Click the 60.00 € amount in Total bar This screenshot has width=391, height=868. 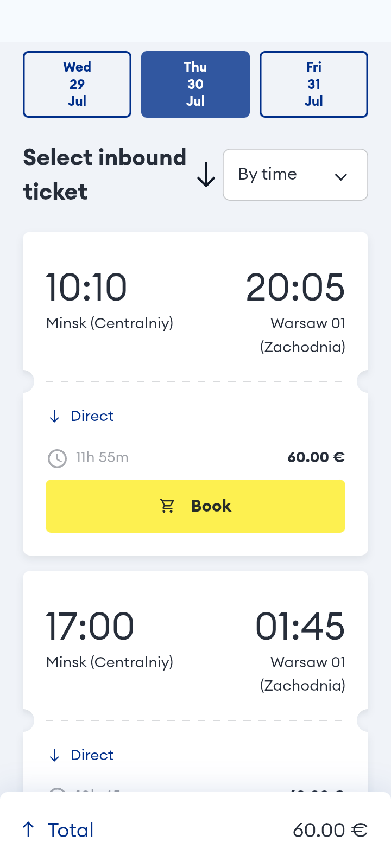pyautogui.click(x=330, y=830)
